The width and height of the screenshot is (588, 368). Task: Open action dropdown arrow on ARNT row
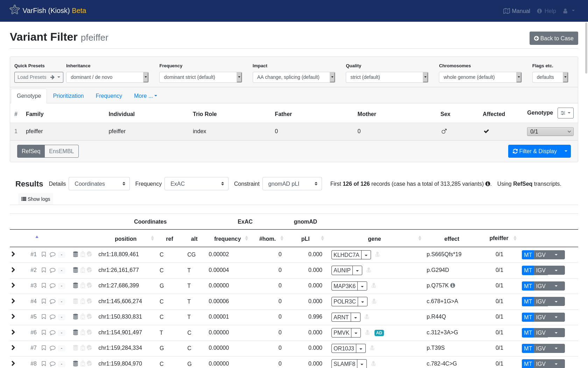556,317
